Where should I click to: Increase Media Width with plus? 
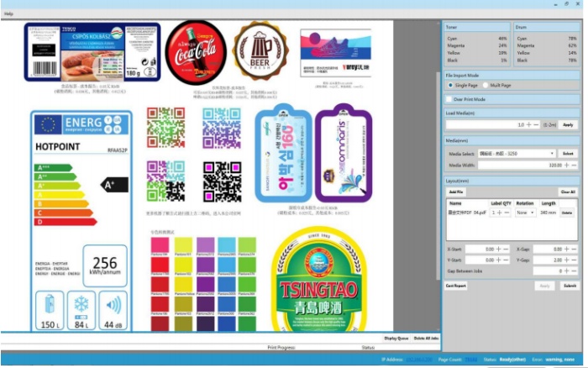pyautogui.click(x=567, y=165)
